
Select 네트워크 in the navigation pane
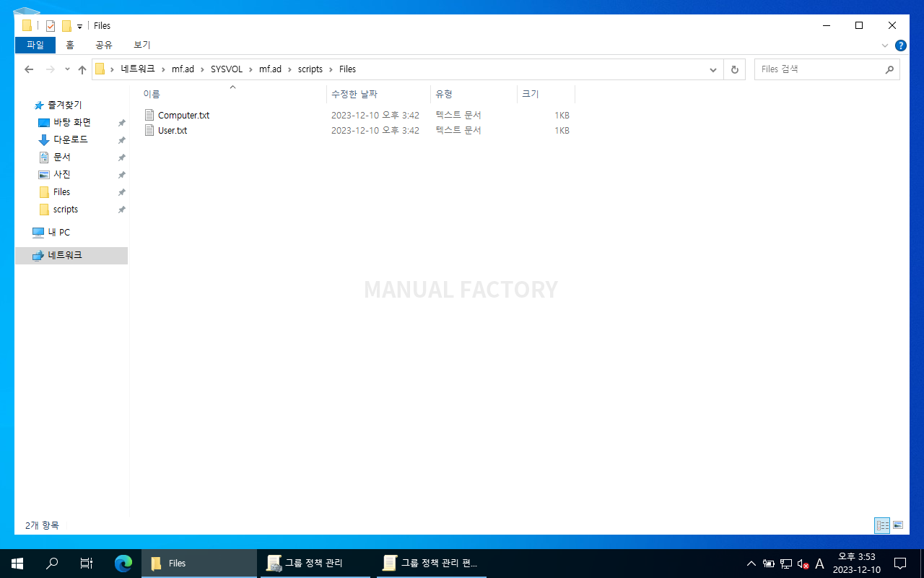71,256
